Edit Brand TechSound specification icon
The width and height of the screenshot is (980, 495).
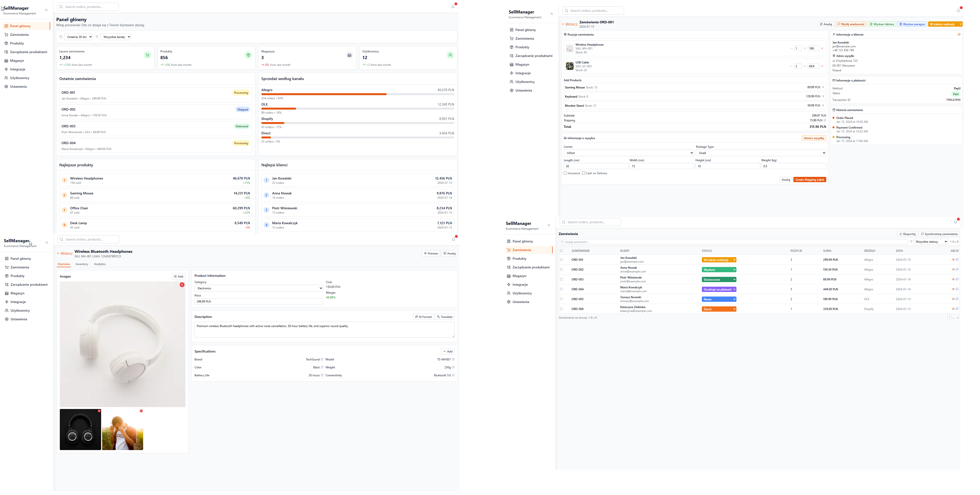pyautogui.click(x=322, y=359)
